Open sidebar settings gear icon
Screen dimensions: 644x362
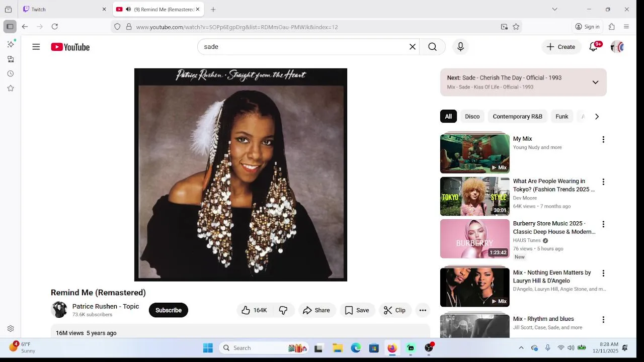(11, 329)
